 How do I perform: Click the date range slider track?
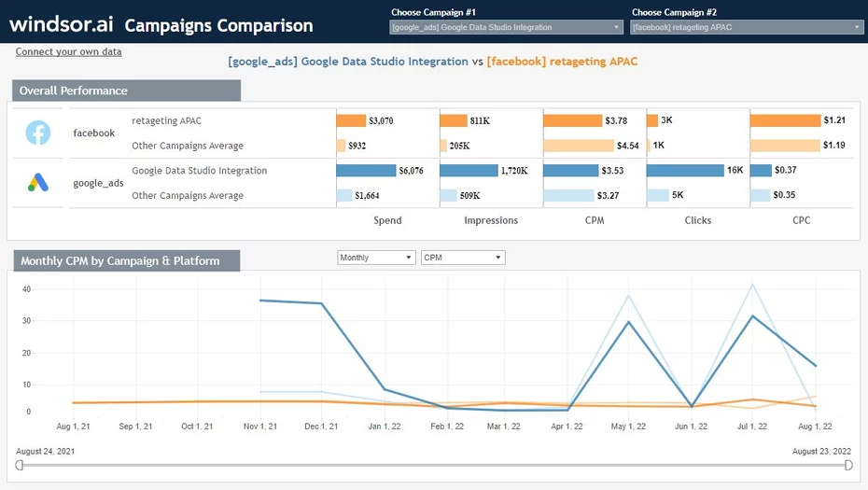[434, 465]
